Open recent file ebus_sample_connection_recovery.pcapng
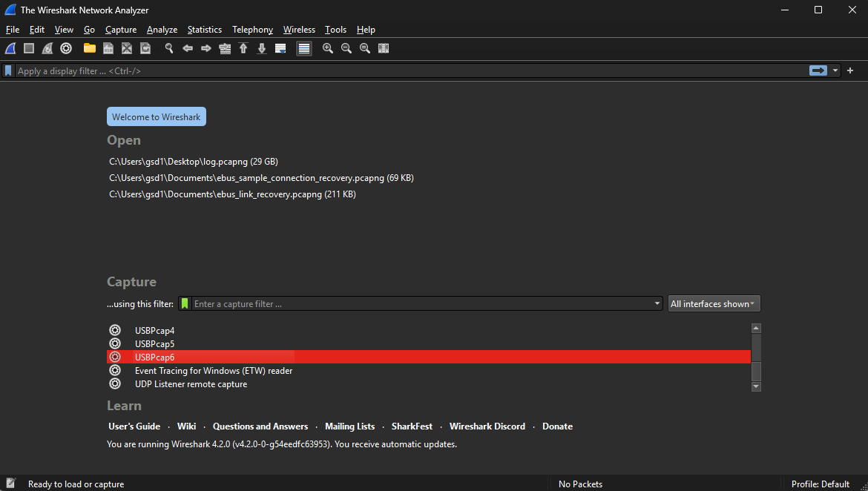The image size is (868, 491). tap(261, 178)
